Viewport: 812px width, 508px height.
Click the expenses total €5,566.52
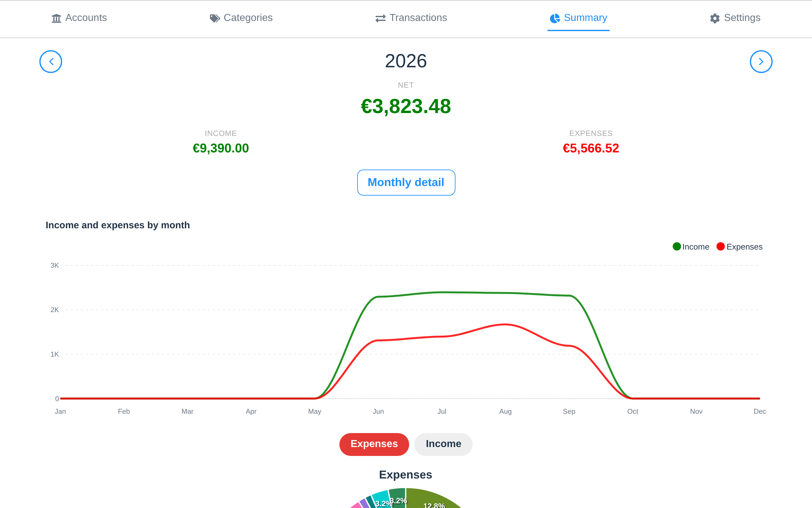591,149
